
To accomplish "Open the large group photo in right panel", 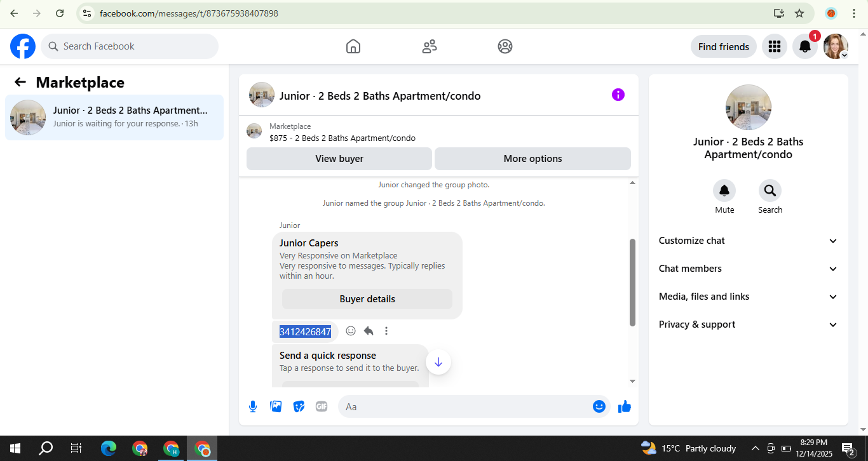I will 749,107.
